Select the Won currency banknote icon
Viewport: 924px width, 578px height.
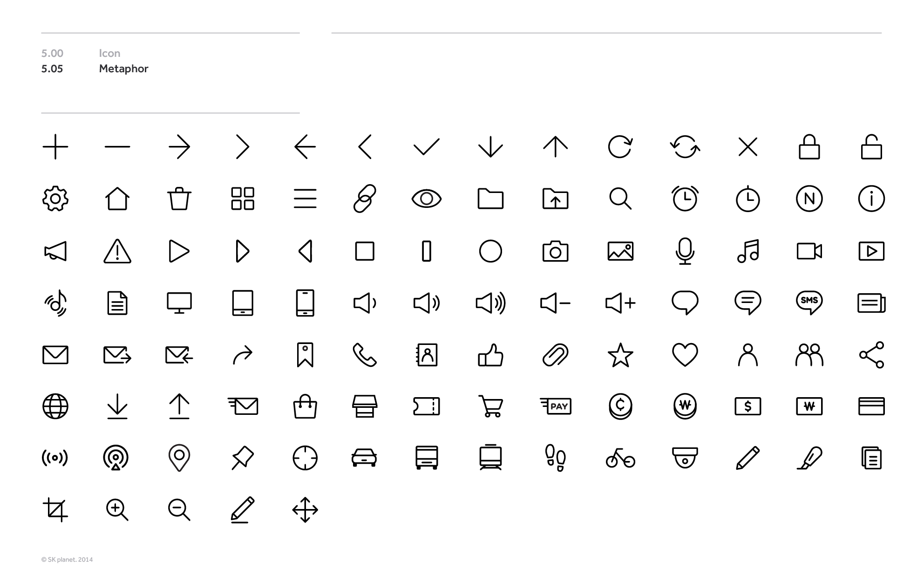tap(809, 406)
